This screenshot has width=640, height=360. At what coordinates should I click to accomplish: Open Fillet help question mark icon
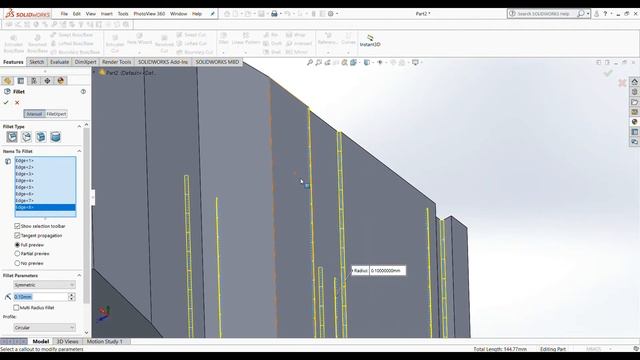(x=83, y=91)
